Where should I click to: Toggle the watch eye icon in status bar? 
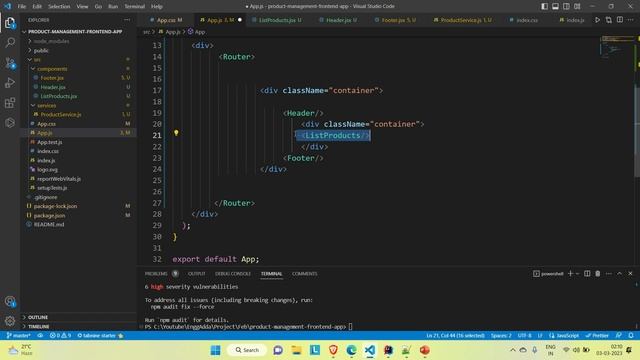[x=40, y=336]
